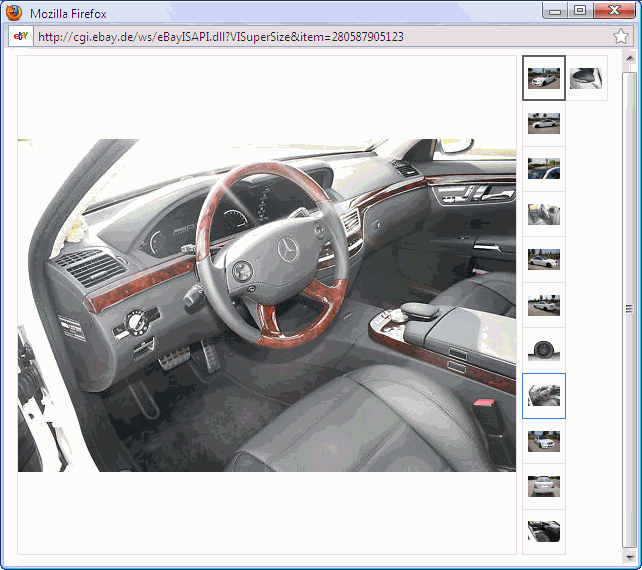The height and width of the screenshot is (570, 642).
Task: Select the thumbnail directly below the first one
Action: pyautogui.click(x=544, y=123)
